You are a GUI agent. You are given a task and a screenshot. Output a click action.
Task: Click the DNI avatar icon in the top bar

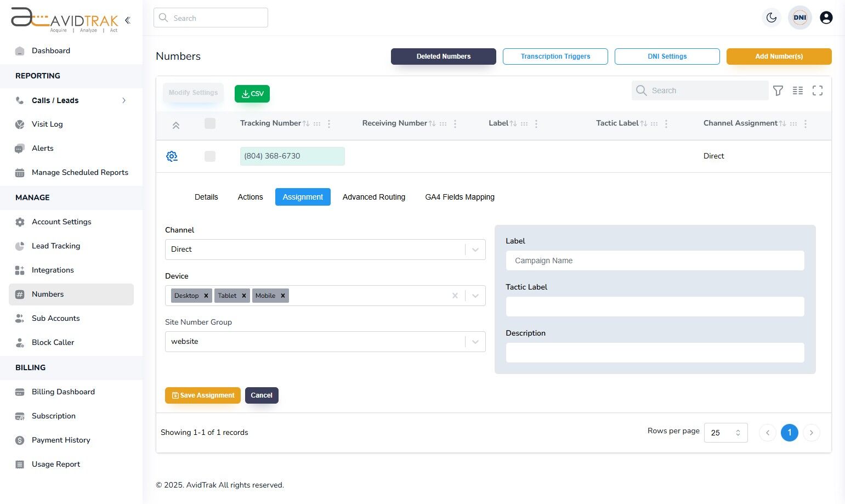coord(799,17)
